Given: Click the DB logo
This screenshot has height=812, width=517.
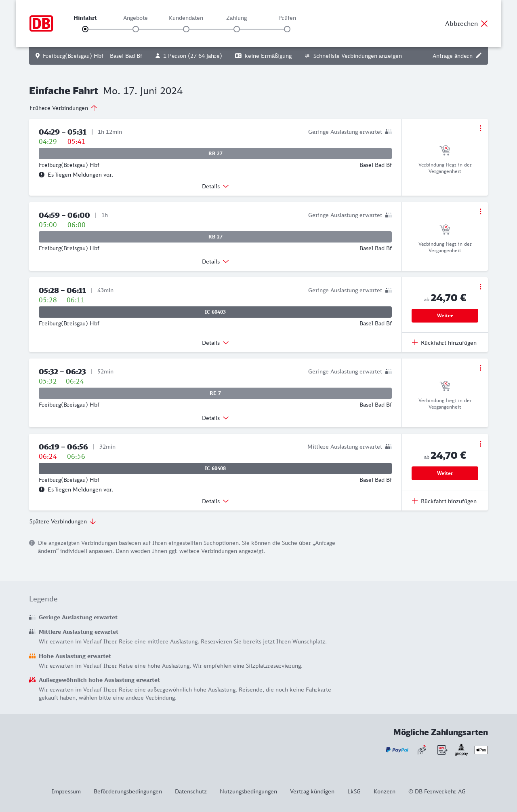Looking at the screenshot, I should 41,23.
